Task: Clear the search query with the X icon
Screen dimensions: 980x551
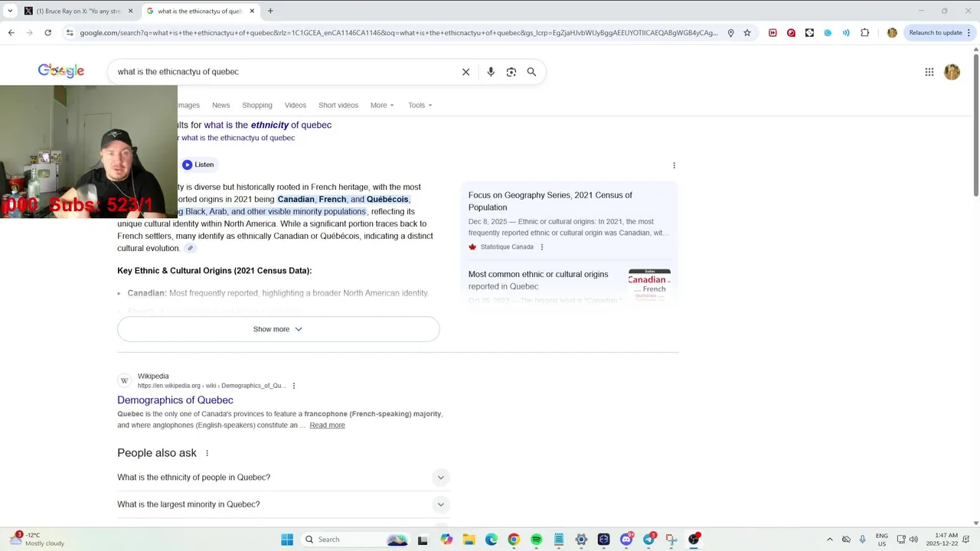Action: [465, 72]
